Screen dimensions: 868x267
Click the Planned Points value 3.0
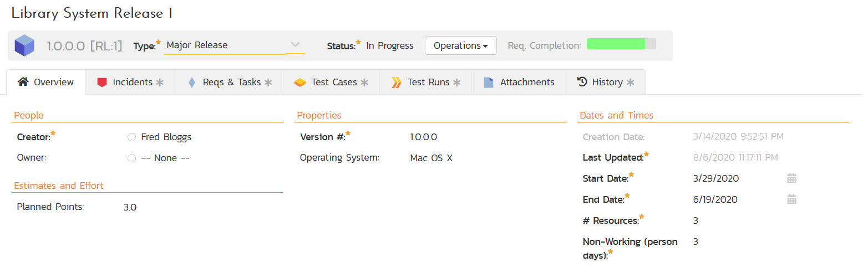(x=130, y=208)
